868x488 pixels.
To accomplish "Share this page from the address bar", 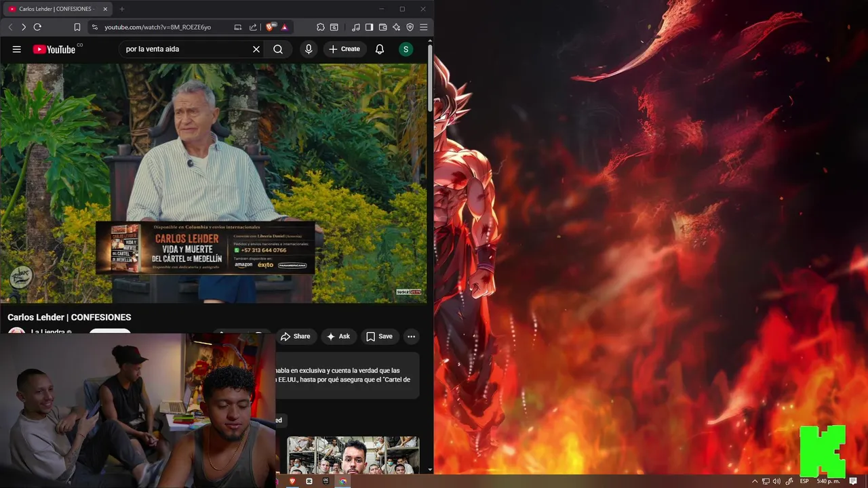I will click(x=253, y=27).
